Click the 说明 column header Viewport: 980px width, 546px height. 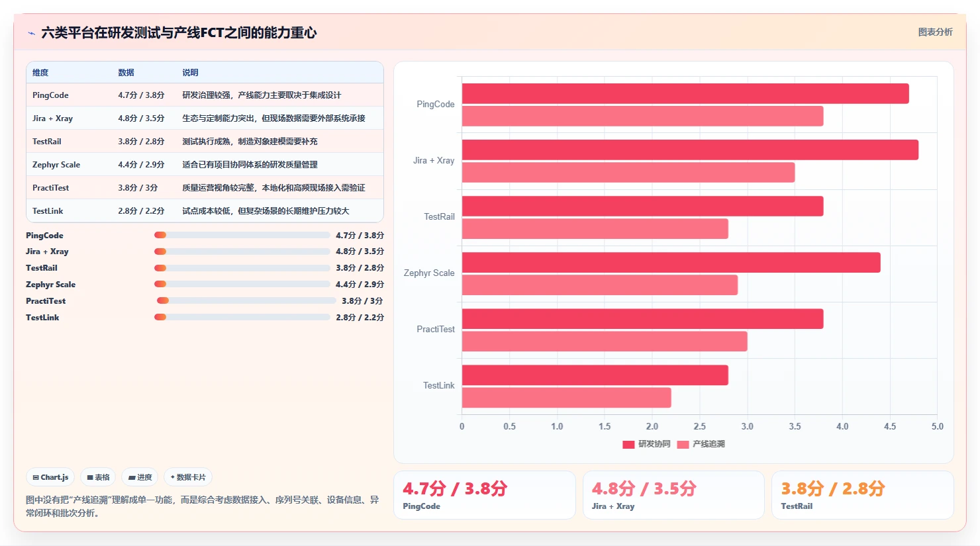pyautogui.click(x=191, y=73)
